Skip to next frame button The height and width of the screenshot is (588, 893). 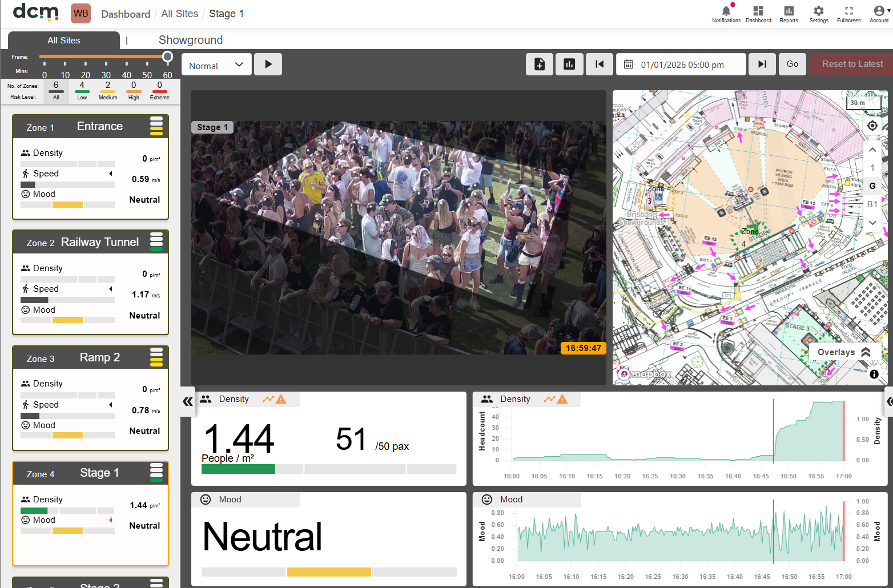pyautogui.click(x=762, y=64)
